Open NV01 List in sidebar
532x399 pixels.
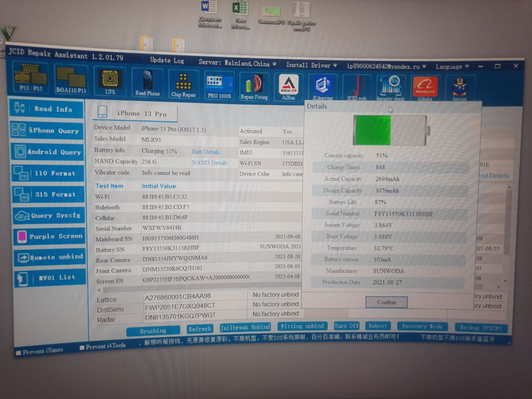pyautogui.click(x=50, y=277)
